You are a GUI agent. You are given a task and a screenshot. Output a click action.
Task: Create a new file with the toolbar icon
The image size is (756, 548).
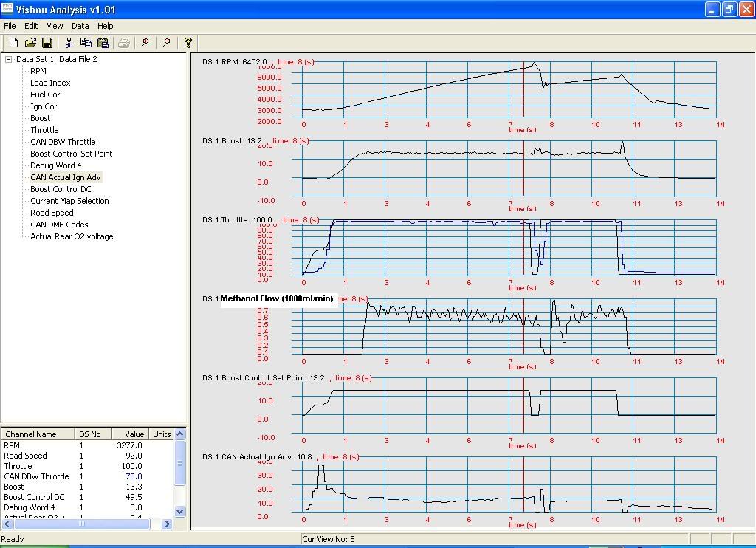coord(13,43)
